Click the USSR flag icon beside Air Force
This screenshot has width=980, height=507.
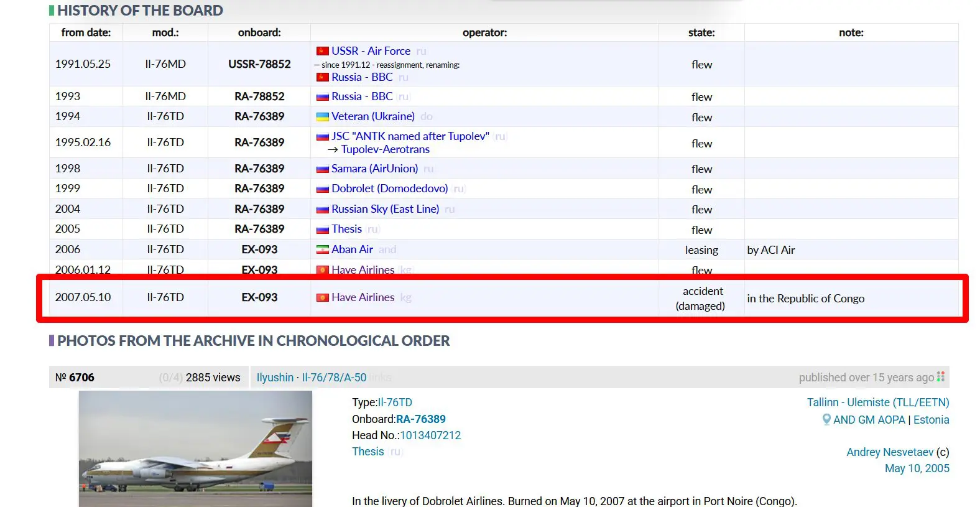pos(322,51)
